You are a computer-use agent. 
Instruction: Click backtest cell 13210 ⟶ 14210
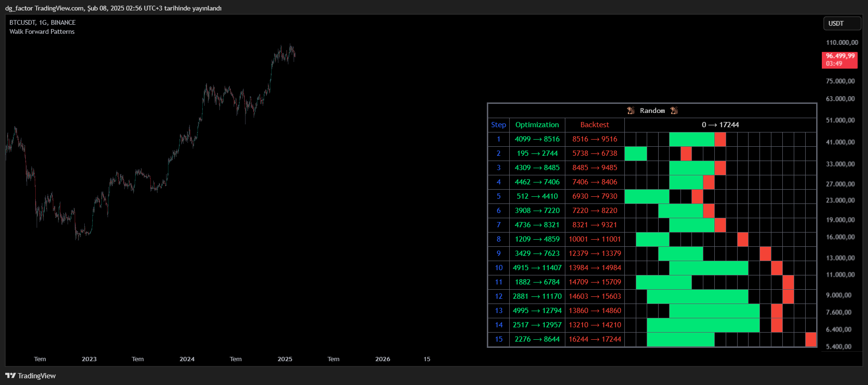594,325
